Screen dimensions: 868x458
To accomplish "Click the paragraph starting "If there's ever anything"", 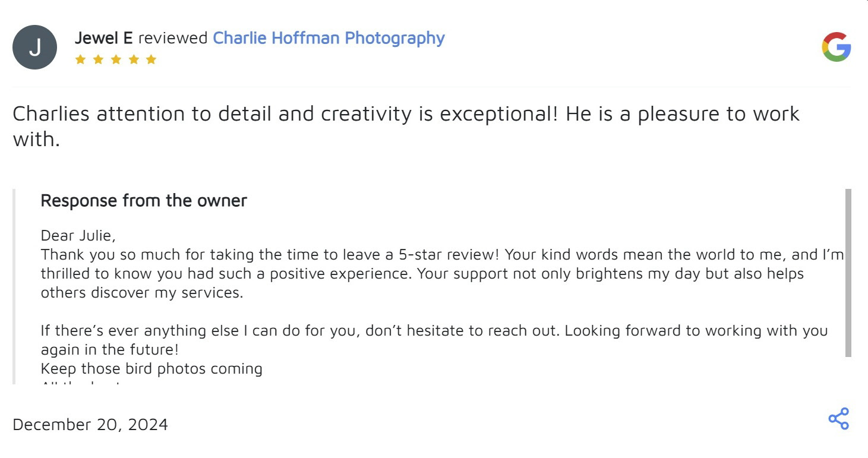I will [x=434, y=340].
